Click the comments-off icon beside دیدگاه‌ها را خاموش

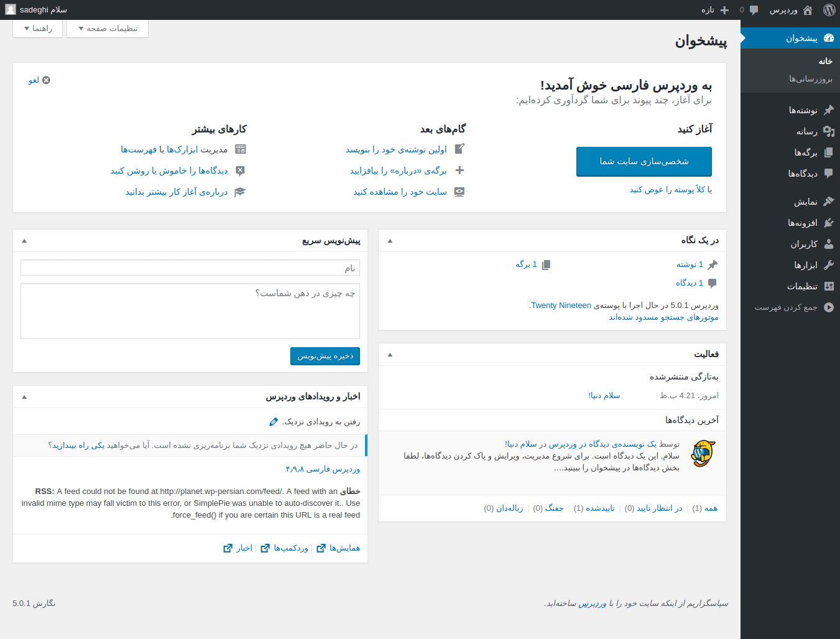(240, 170)
